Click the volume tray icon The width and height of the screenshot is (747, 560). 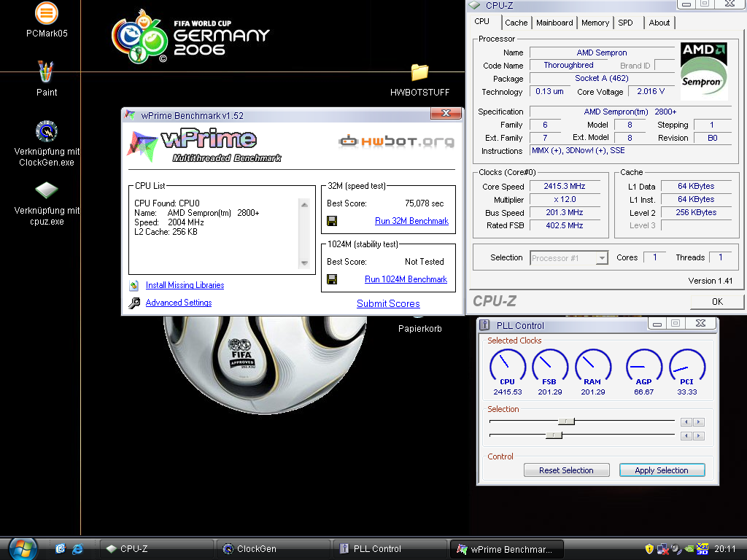tap(676, 549)
